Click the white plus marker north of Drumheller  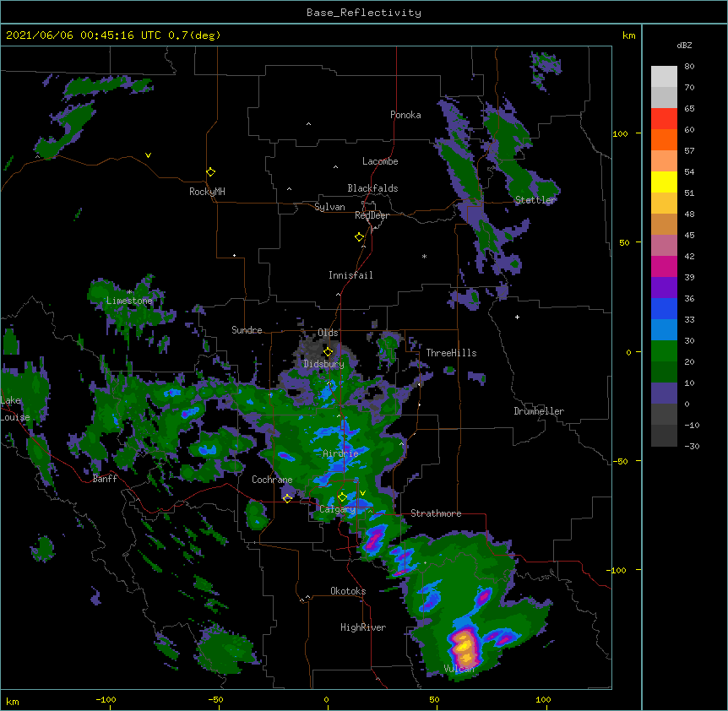coord(517,317)
